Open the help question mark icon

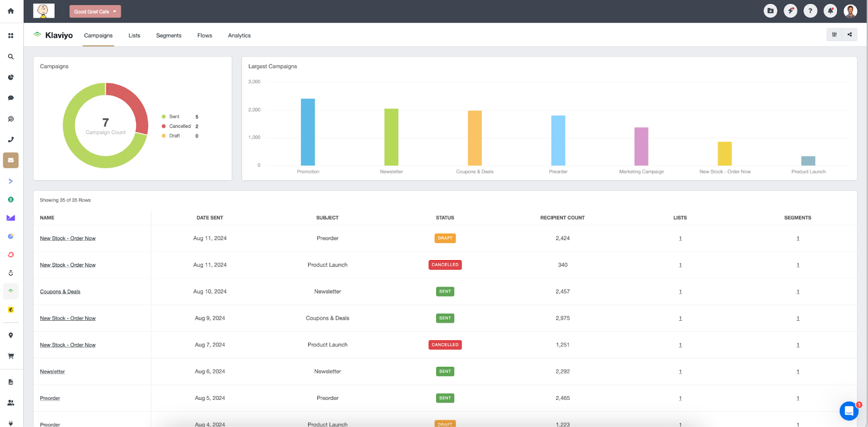tap(810, 11)
